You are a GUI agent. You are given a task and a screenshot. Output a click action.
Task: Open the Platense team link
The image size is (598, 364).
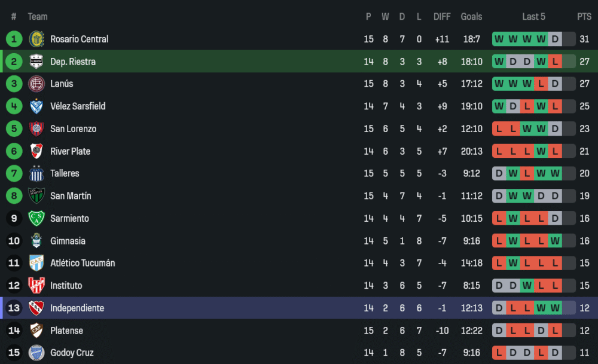66,331
